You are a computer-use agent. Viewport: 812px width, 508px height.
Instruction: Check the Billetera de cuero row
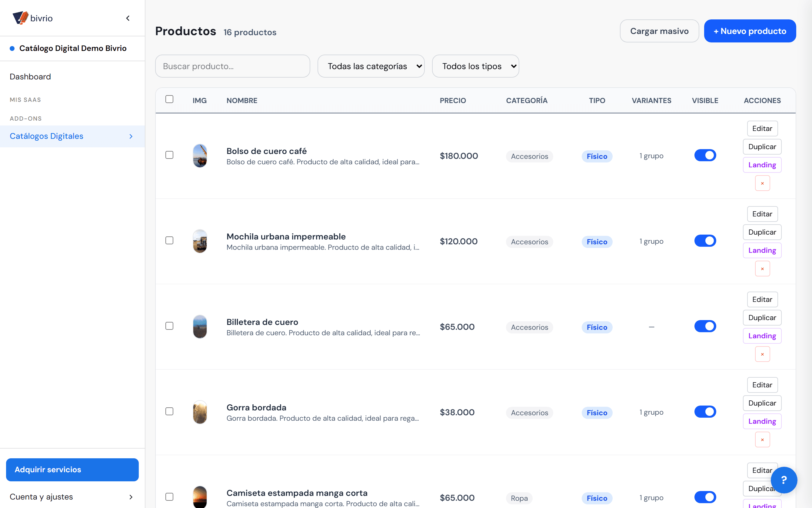coord(169,326)
